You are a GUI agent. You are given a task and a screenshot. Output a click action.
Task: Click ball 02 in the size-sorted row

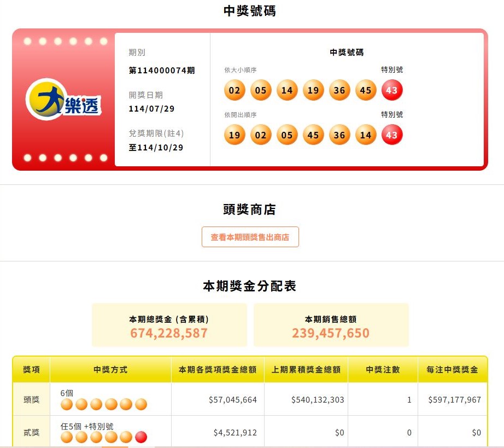pyautogui.click(x=235, y=90)
